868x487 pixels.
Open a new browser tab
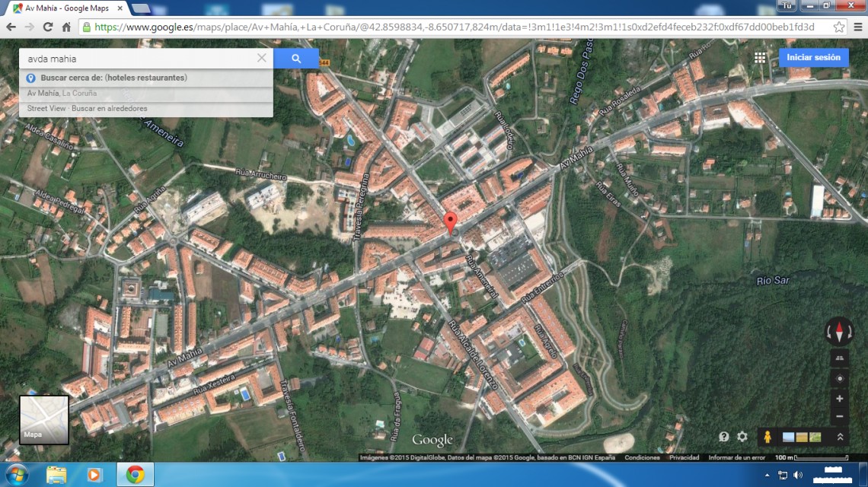coord(141,8)
